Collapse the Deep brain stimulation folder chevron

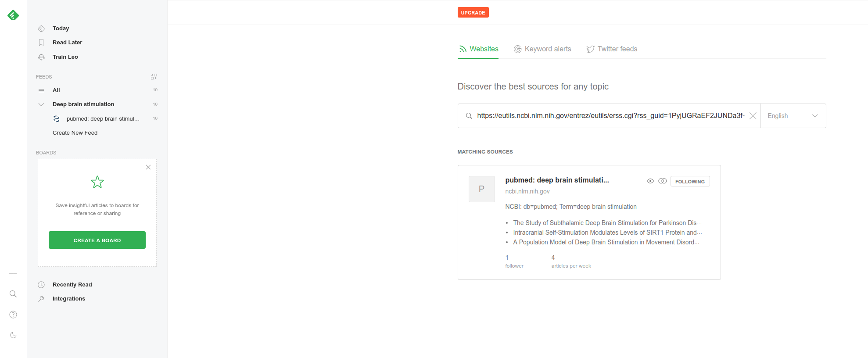[x=41, y=104]
